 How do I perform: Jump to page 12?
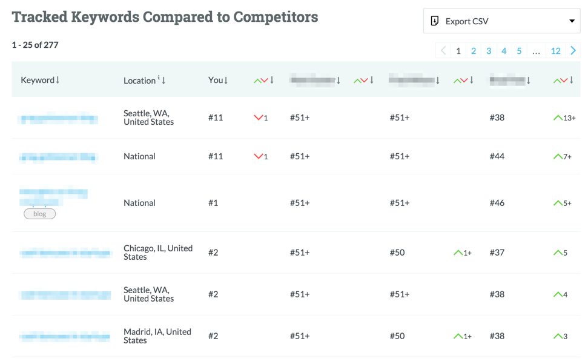[555, 51]
